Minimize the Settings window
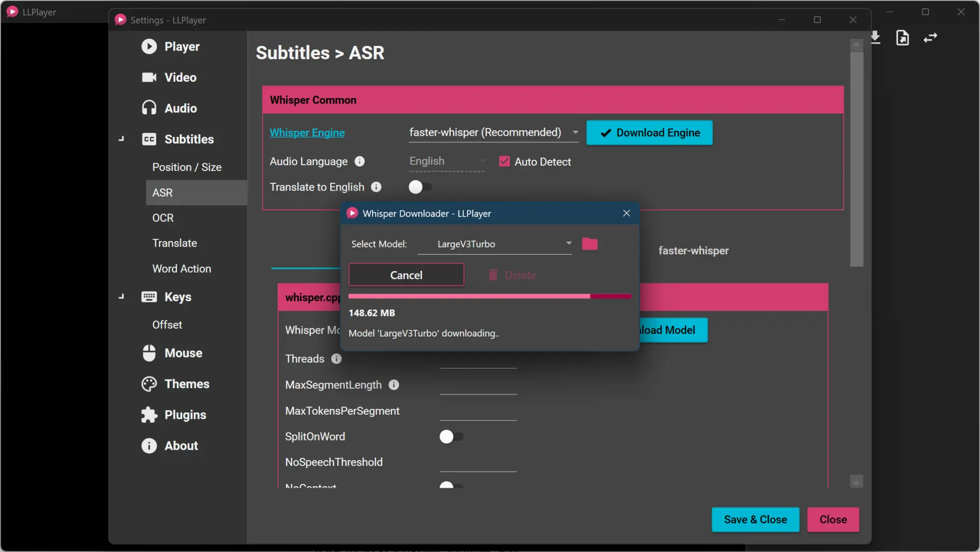 (781, 19)
